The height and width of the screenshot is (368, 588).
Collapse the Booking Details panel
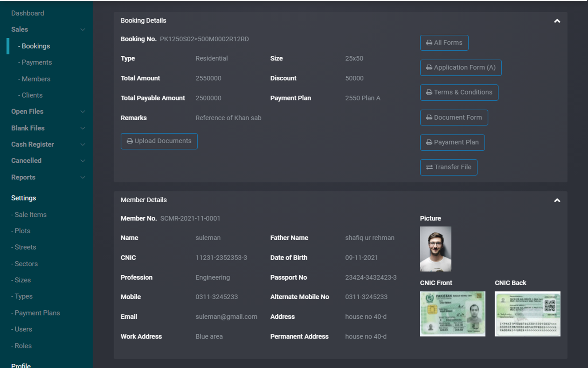click(557, 21)
